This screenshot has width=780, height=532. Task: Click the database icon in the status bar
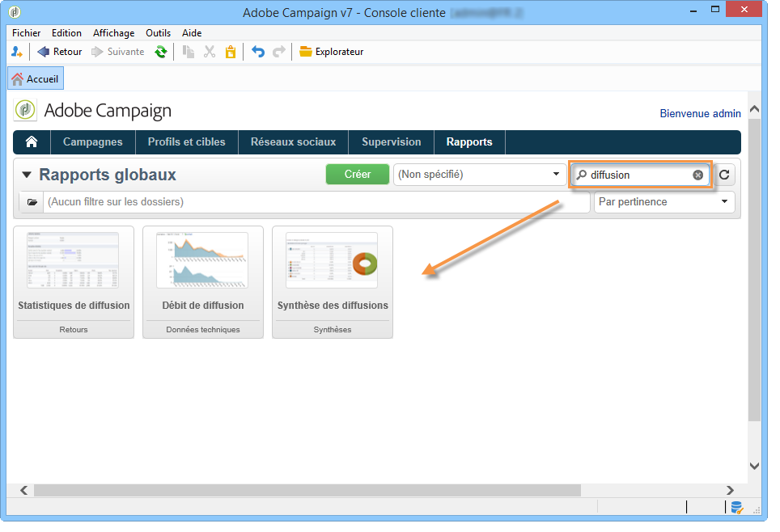coord(737,507)
